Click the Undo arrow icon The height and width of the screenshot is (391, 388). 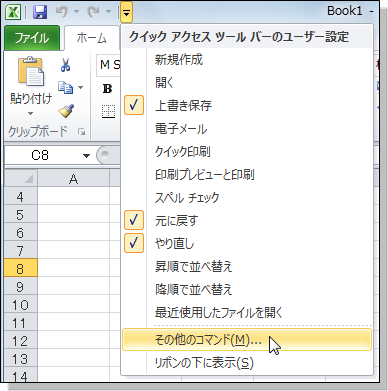point(62,12)
